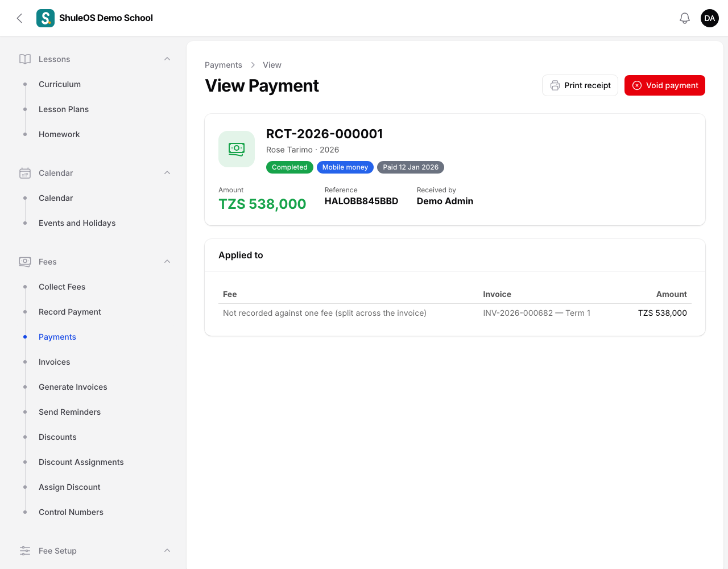This screenshot has width=728, height=569.
Task: Click the Fees money icon
Action: (25, 262)
